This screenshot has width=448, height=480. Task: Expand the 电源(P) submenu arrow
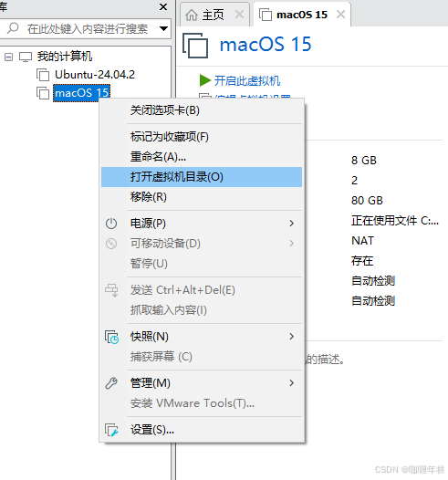[292, 224]
